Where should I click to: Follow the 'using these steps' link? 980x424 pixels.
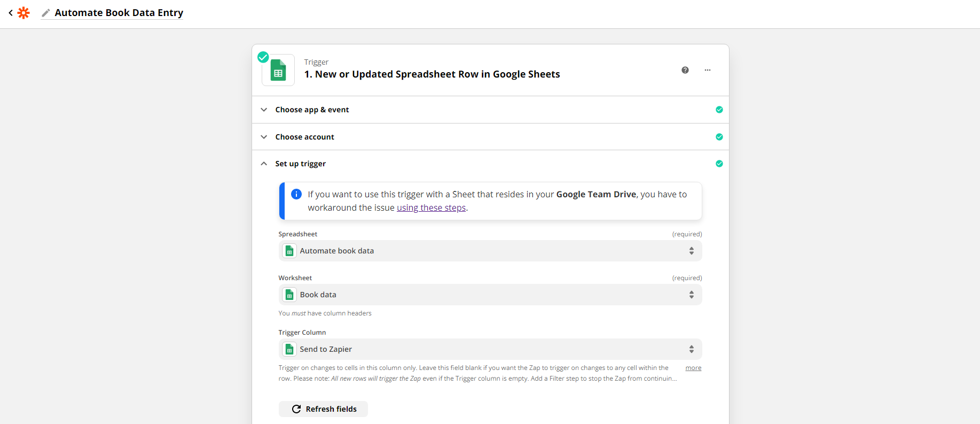(x=431, y=208)
